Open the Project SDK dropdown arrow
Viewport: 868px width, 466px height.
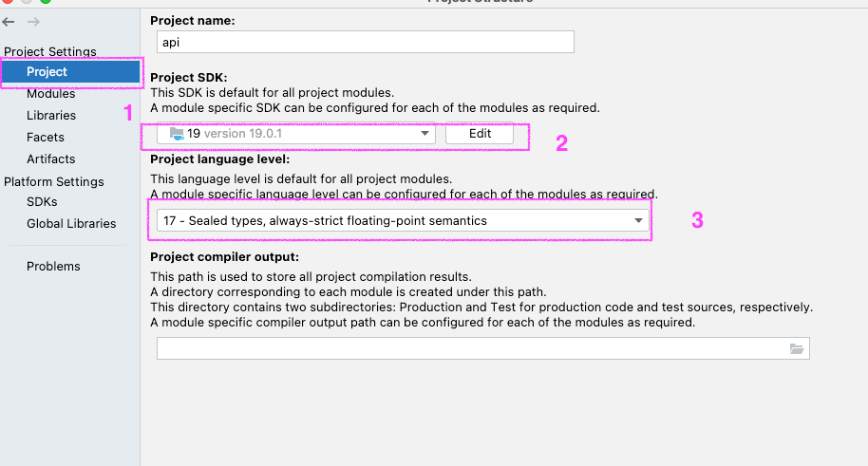(x=425, y=134)
